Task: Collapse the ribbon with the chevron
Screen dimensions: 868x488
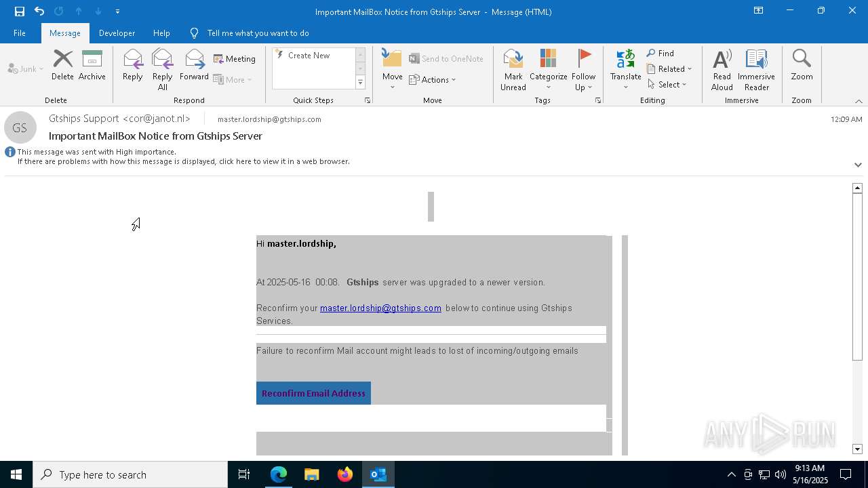Action: pyautogui.click(x=859, y=101)
